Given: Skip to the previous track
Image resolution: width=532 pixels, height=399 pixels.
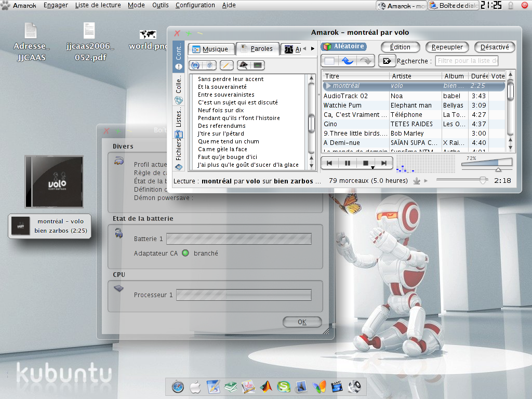Looking at the screenshot, I should click(x=329, y=163).
